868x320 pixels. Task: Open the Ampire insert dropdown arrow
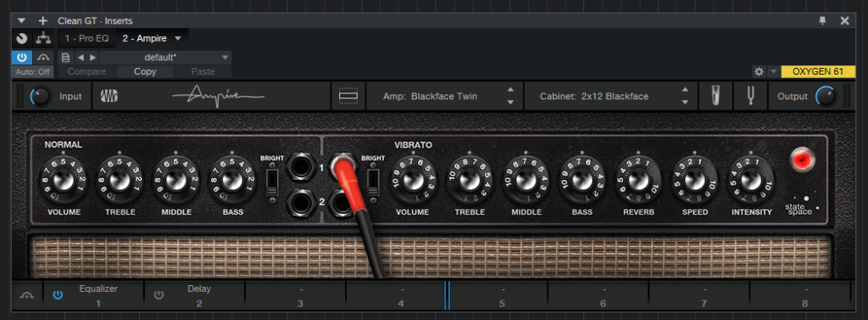pyautogui.click(x=178, y=39)
